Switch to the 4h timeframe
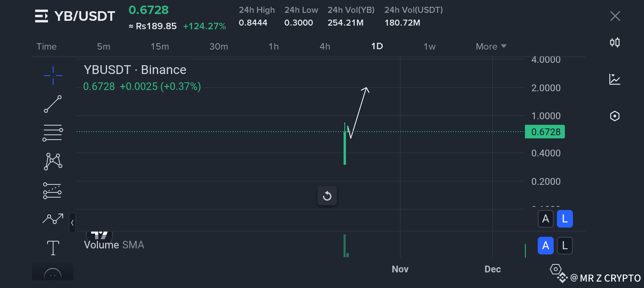Viewport: 644px width, 288px height. coord(325,46)
